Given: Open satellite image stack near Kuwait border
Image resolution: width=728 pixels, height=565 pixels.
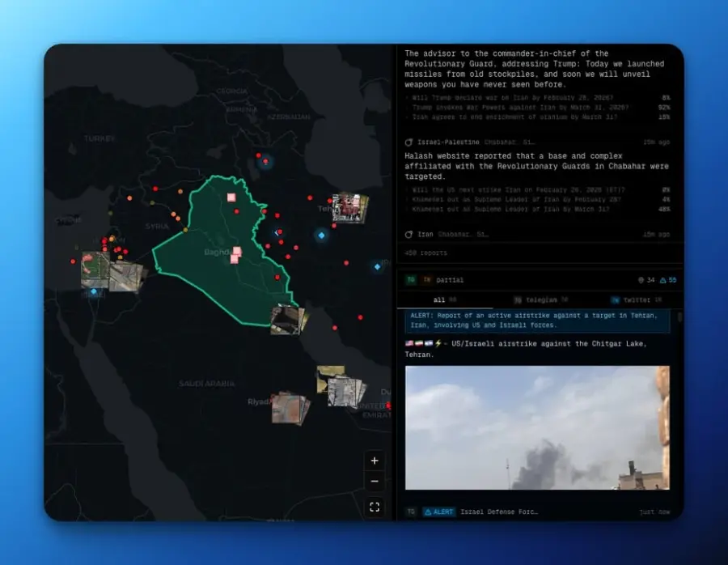Looking at the screenshot, I should point(288,320).
